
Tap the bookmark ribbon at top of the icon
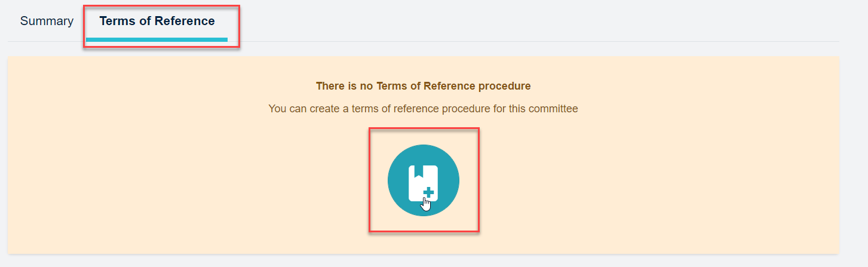click(x=418, y=170)
